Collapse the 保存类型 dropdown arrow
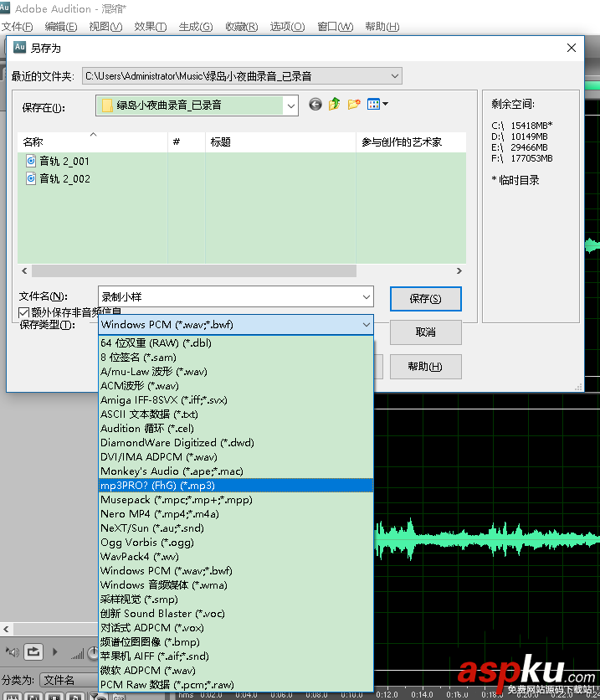 click(x=367, y=325)
